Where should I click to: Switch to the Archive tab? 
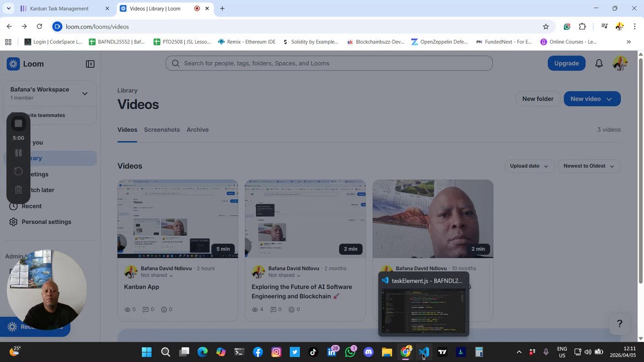198,130
